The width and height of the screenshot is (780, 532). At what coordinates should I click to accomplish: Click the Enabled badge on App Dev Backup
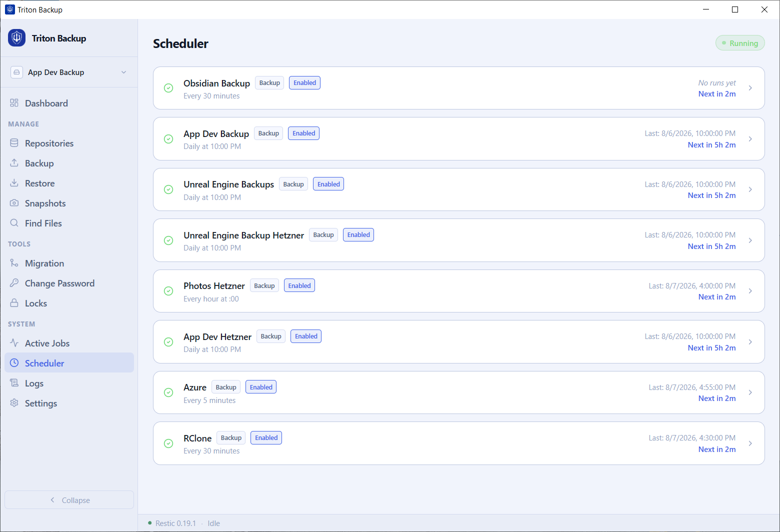pos(303,133)
